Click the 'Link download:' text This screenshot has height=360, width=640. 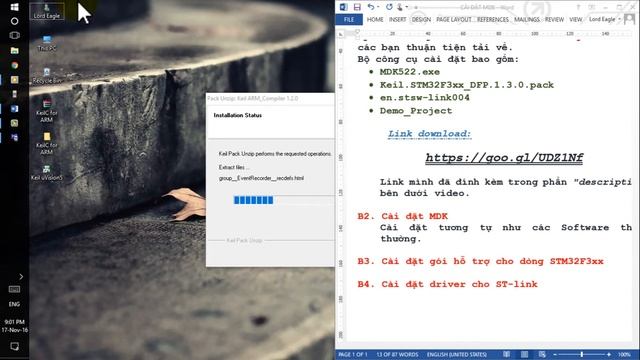point(429,133)
